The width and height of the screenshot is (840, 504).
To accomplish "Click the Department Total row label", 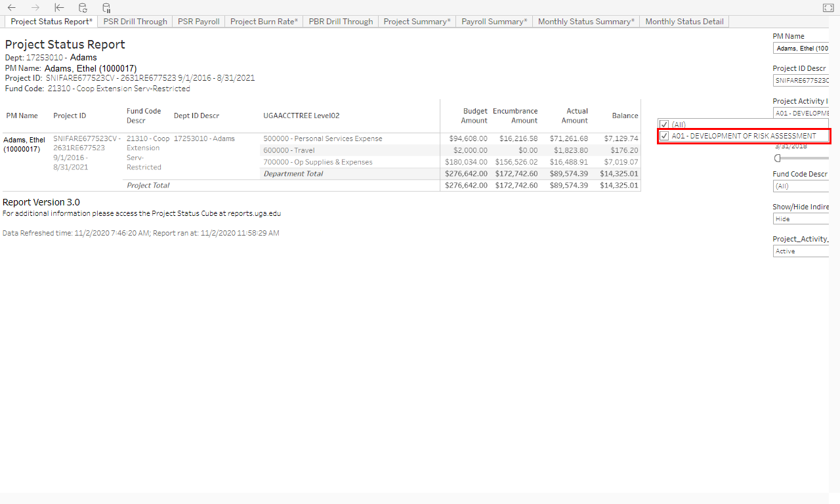I will pyautogui.click(x=293, y=174).
